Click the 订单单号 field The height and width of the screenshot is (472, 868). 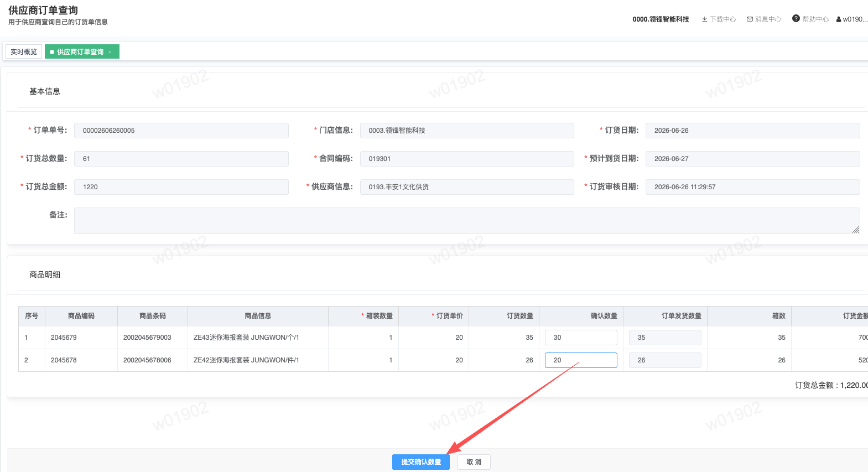tap(181, 131)
